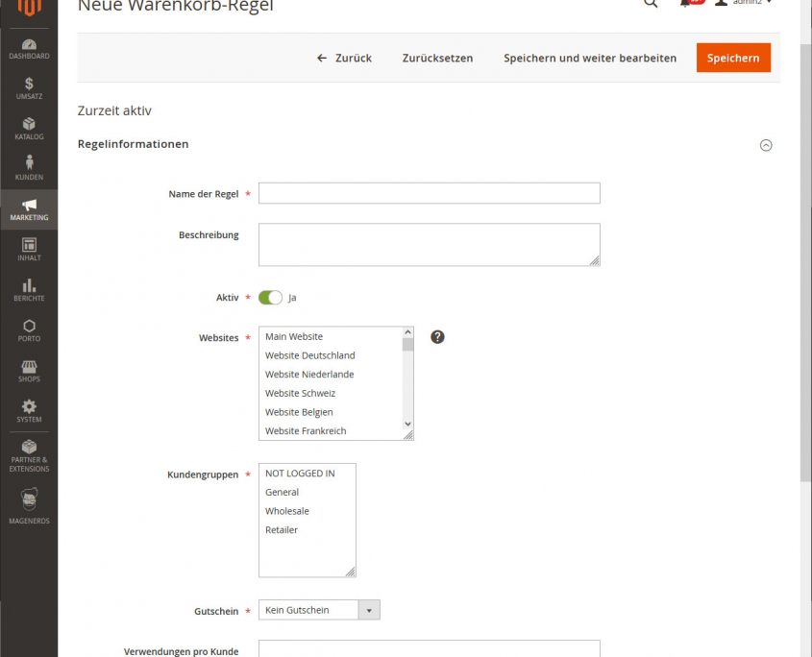Click into the Beschreibung text area
Viewport: 812px width, 657px height.
[x=429, y=245]
